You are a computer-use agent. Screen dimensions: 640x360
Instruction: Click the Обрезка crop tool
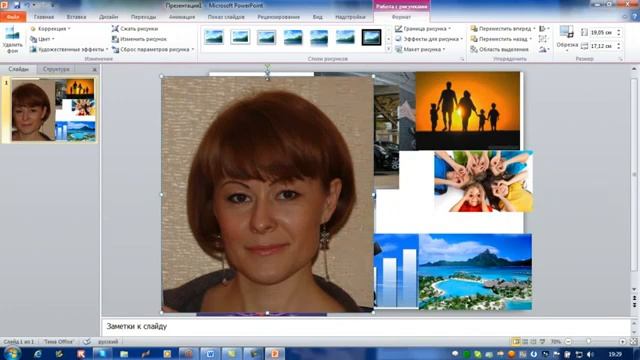[567, 38]
